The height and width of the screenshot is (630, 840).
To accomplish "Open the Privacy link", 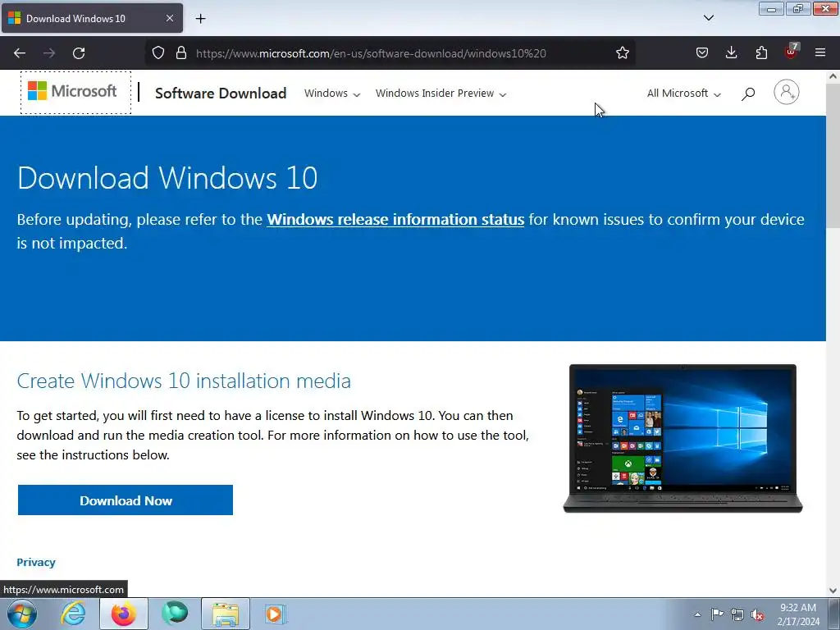I will [x=36, y=562].
